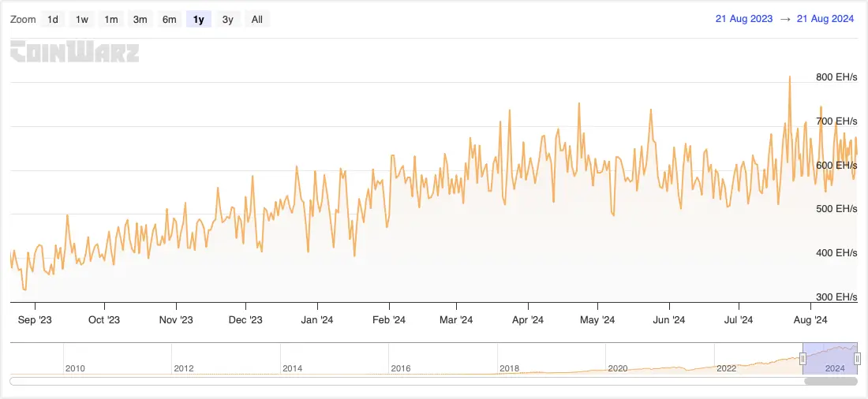Grab the left navigator range handle

coord(803,359)
